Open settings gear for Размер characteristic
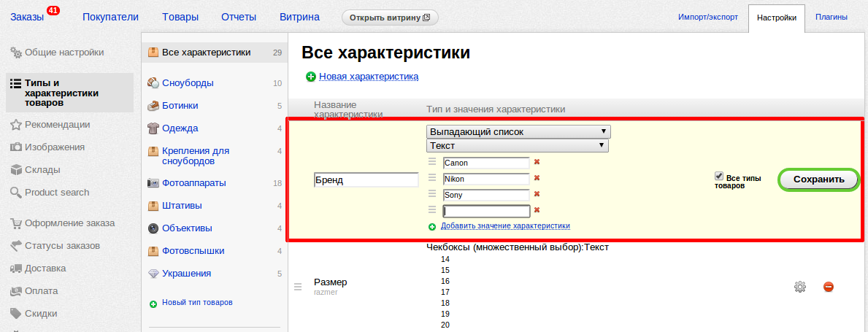868x332 pixels. pyautogui.click(x=799, y=287)
